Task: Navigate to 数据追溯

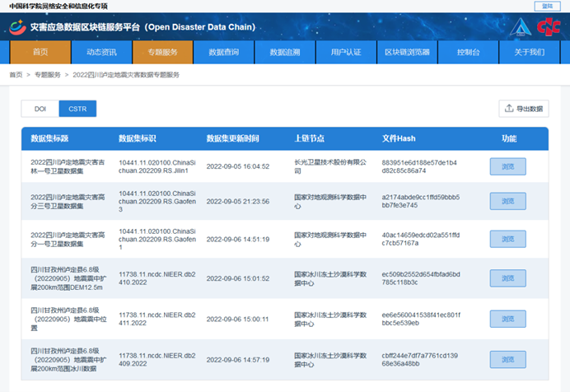Action: pos(285,53)
